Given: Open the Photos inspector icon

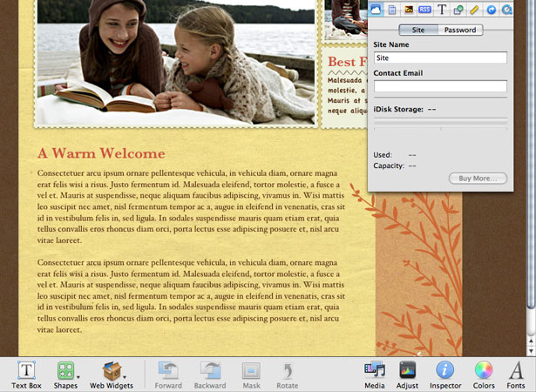Looking at the screenshot, I should (409, 10).
